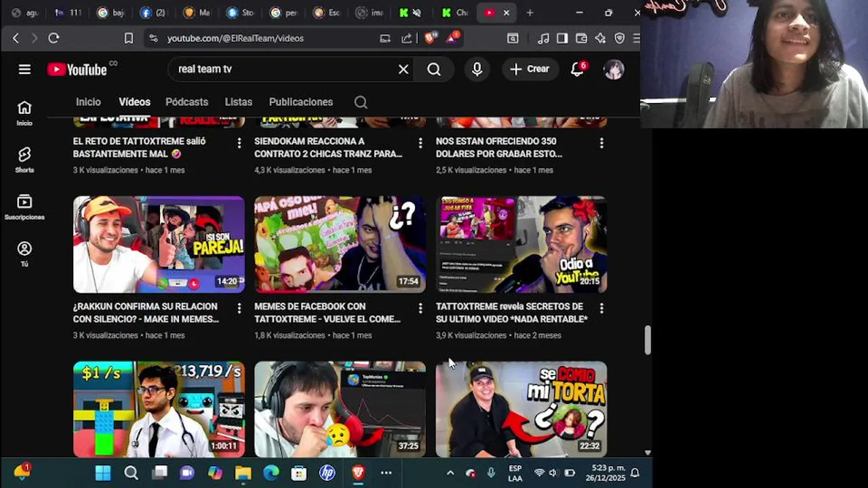Open options for 'EL RETO DE TATTOXTREME' video
The width and height of the screenshot is (868, 488).
tap(239, 143)
